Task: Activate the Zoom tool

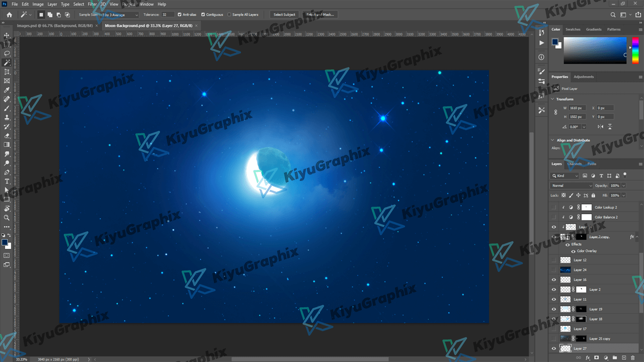Action: click(x=7, y=218)
